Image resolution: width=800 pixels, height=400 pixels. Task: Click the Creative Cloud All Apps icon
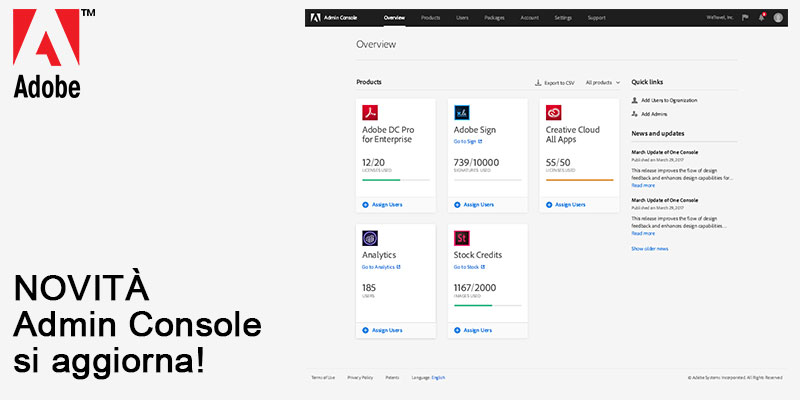pos(554,112)
